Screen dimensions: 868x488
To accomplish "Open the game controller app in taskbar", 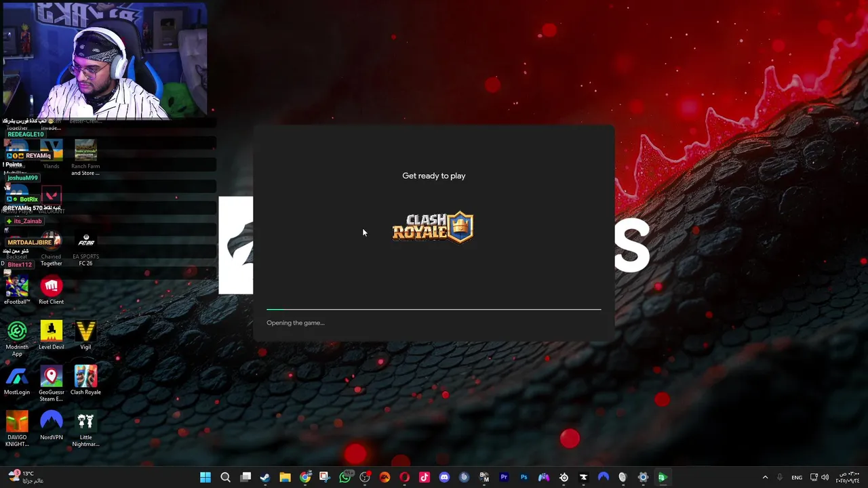I will (544, 477).
